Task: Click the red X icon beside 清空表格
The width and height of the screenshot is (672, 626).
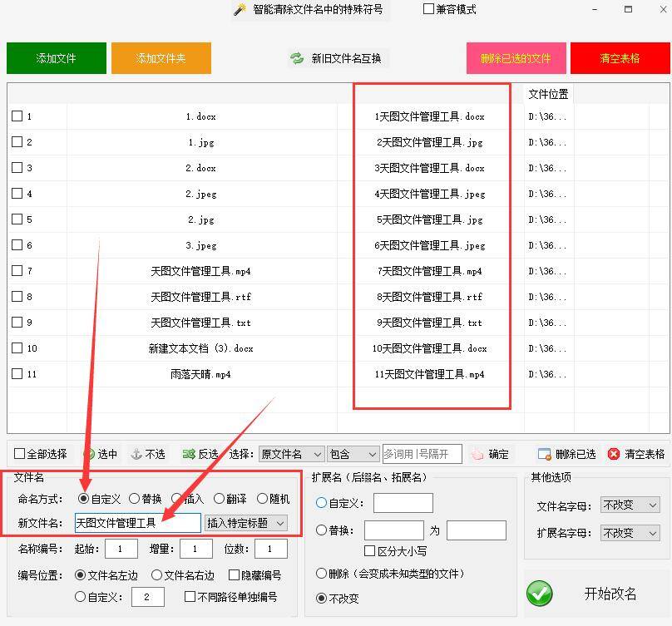Action: [614, 454]
